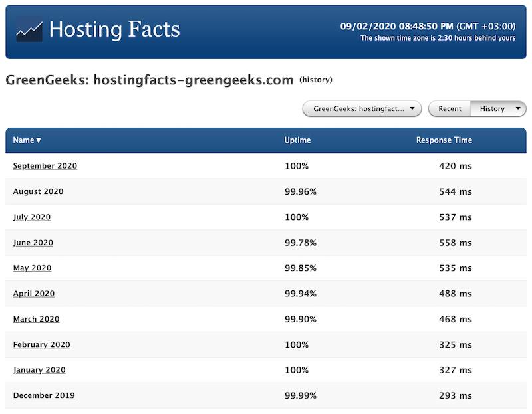Select June 2020 uptime 99.78%

click(x=301, y=243)
